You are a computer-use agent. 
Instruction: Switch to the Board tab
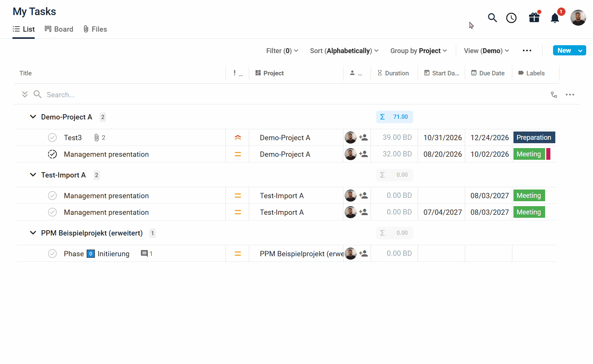point(59,29)
